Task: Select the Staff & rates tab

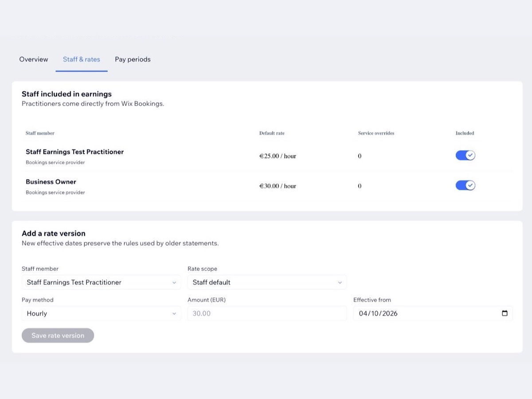Action: click(82, 59)
